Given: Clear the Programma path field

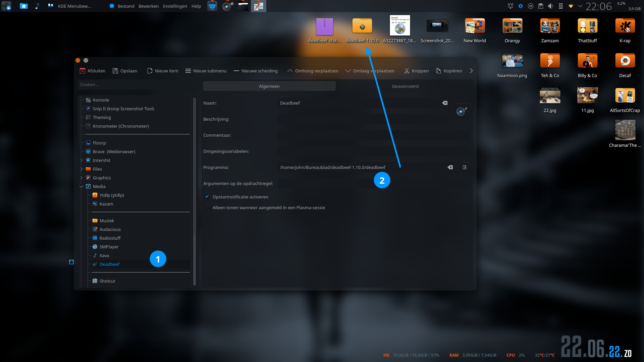Looking at the screenshot, I should coord(450,167).
